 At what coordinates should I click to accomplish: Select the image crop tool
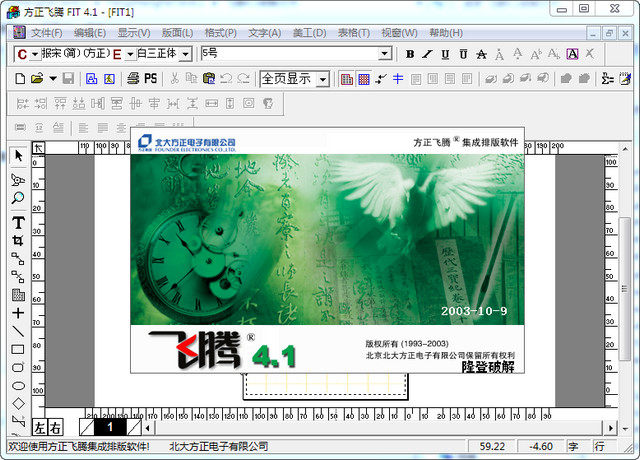[x=18, y=241]
